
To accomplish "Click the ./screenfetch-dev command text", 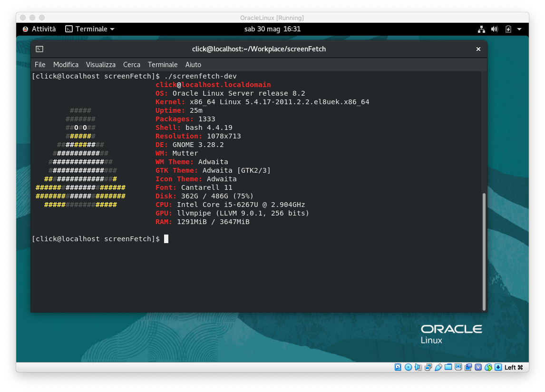I will coord(201,76).
